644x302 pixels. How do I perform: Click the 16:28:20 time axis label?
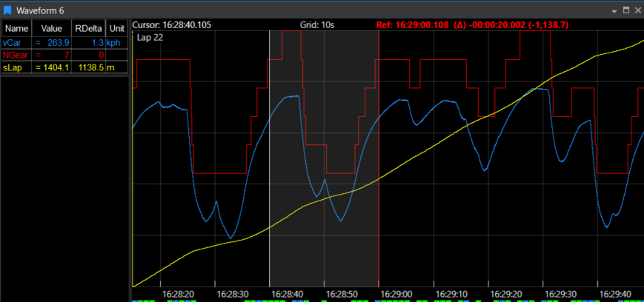click(x=176, y=293)
